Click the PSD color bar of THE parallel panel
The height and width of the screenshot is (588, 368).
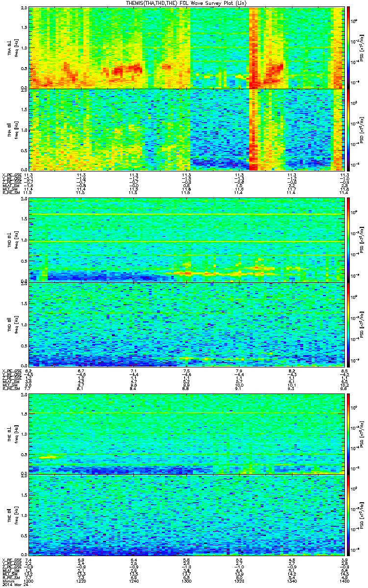348,516
